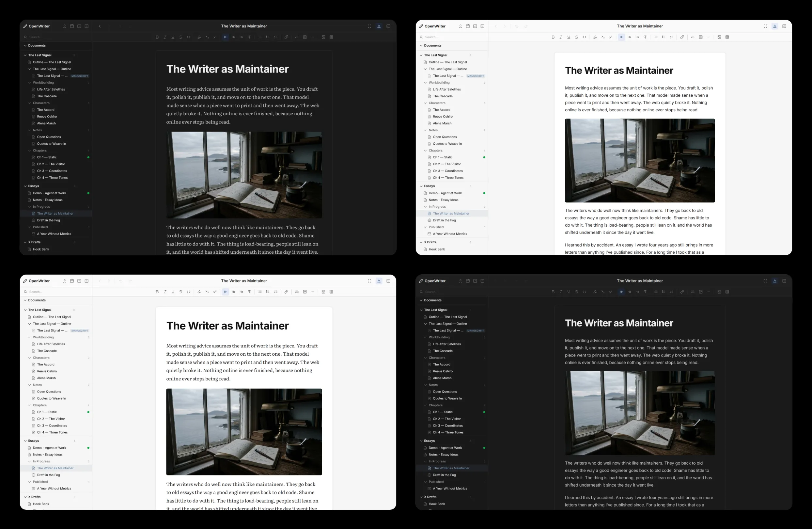Set Heading 2 in the top-left dark window
This screenshot has width=812, height=529.
tap(234, 37)
